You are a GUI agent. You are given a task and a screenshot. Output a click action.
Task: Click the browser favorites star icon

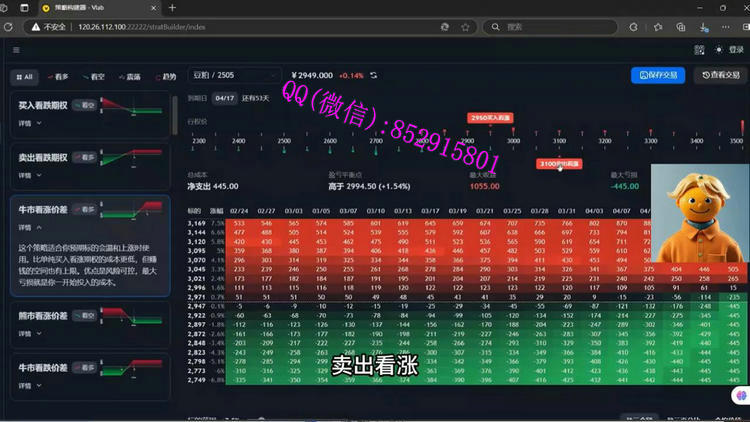[466, 27]
